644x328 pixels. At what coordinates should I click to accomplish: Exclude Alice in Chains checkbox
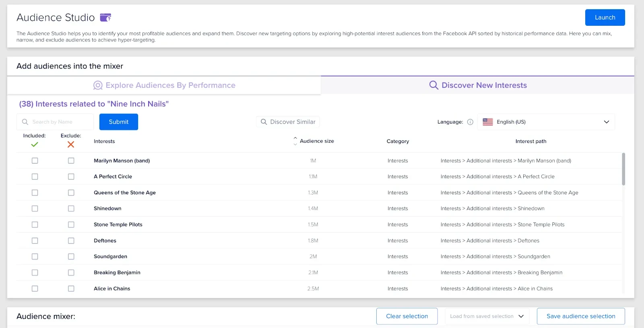tap(71, 289)
